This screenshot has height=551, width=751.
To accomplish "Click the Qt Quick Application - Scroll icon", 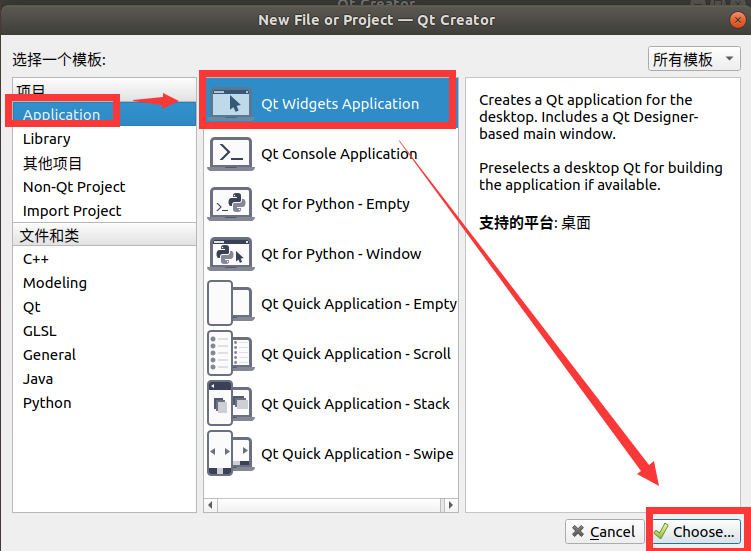I will (231, 354).
